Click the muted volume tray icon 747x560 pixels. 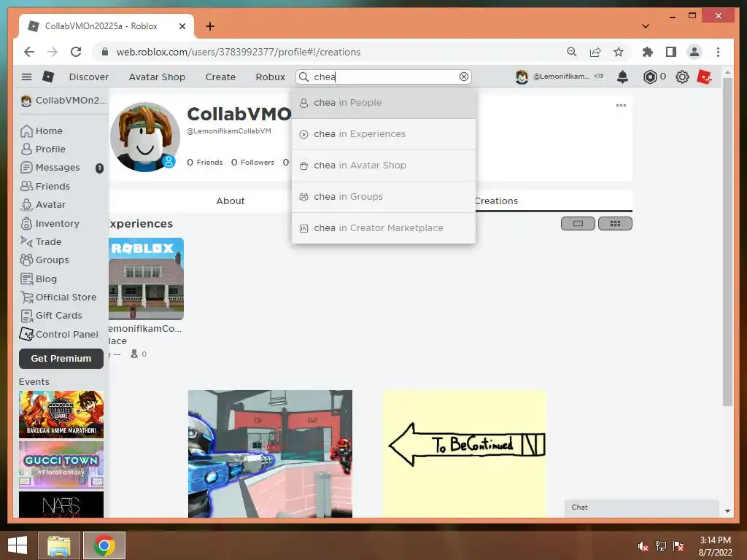[x=643, y=546]
